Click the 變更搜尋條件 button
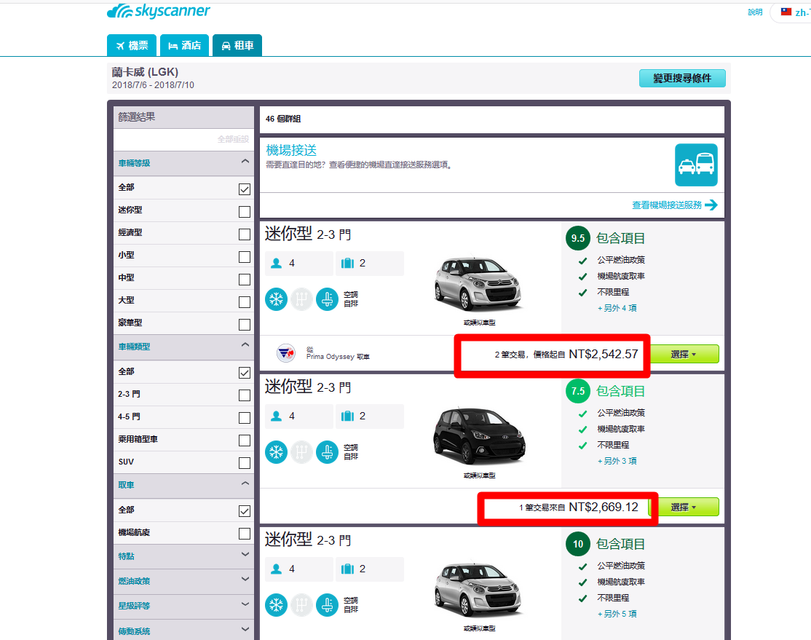The height and width of the screenshot is (640, 811). (x=682, y=79)
